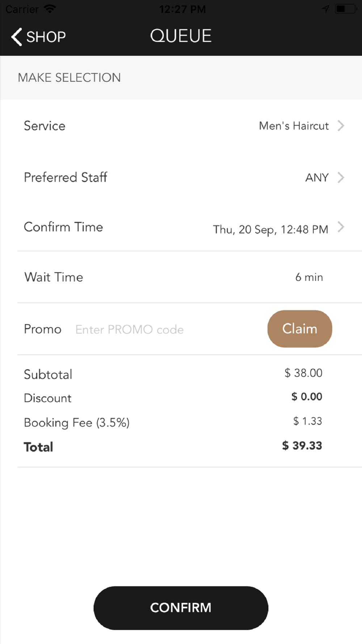362x644 pixels.
Task: Tap the $ 39.33 total amount
Action: [302, 446]
